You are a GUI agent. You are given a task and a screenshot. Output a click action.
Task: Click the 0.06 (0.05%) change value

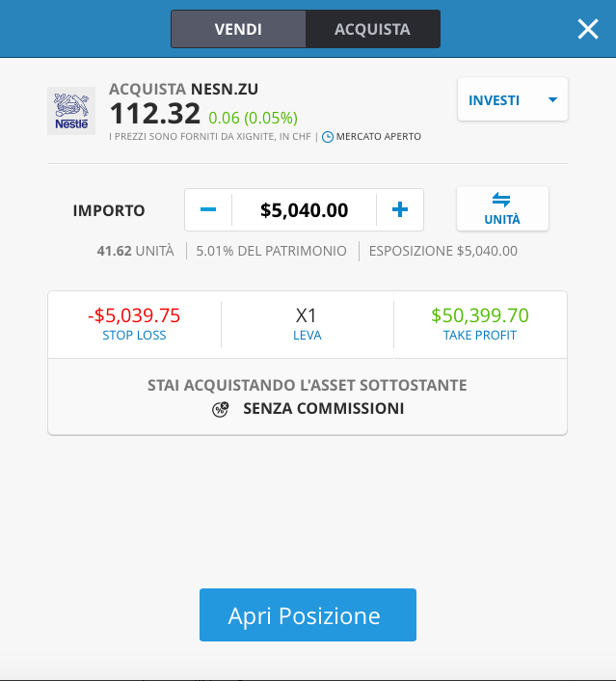click(254, 118)
